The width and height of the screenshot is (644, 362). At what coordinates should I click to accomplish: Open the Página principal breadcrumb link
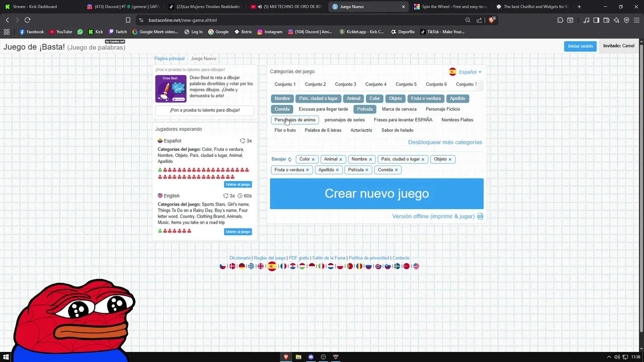pos(169,59)
